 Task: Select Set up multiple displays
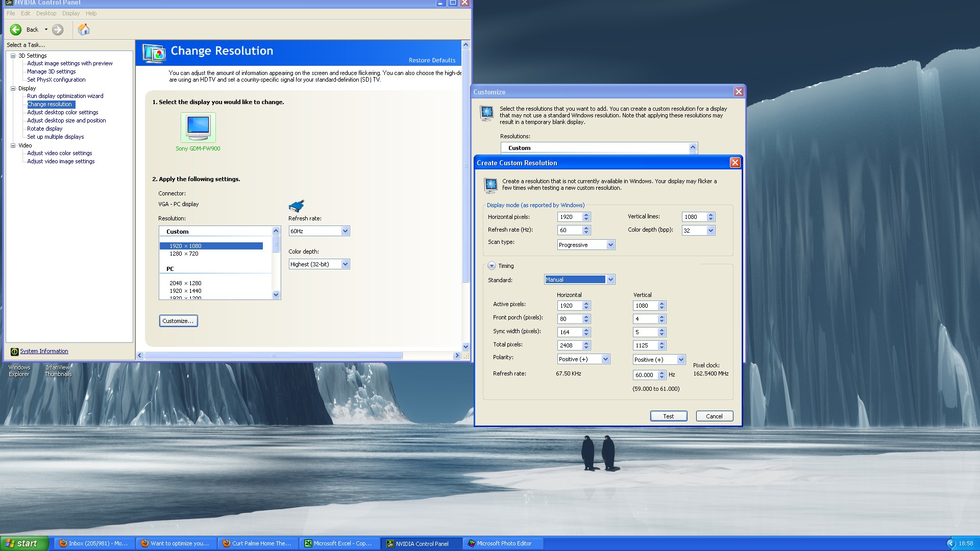pyautogui.click(x=56, y=137)
